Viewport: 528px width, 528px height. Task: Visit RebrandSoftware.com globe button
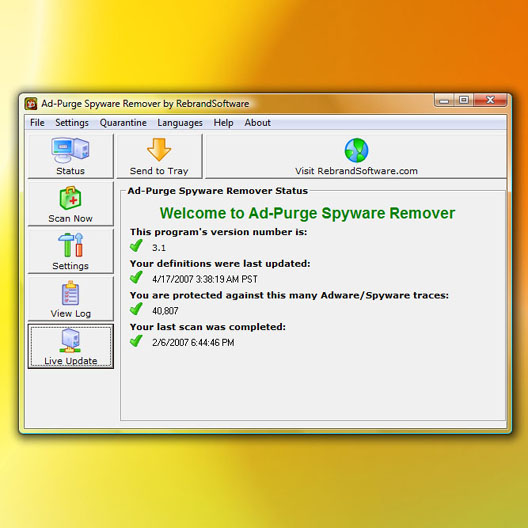pyautogui.click(x=356, y=156)
